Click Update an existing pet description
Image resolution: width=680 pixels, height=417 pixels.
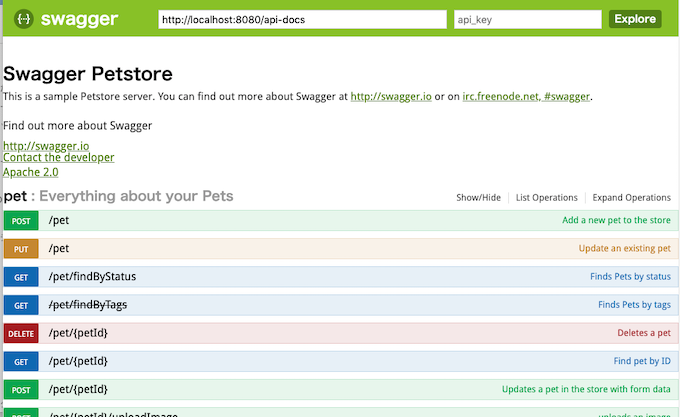624,248
